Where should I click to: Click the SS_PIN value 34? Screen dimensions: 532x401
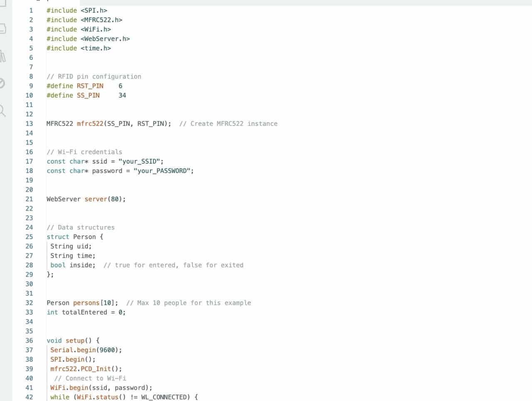122,96
